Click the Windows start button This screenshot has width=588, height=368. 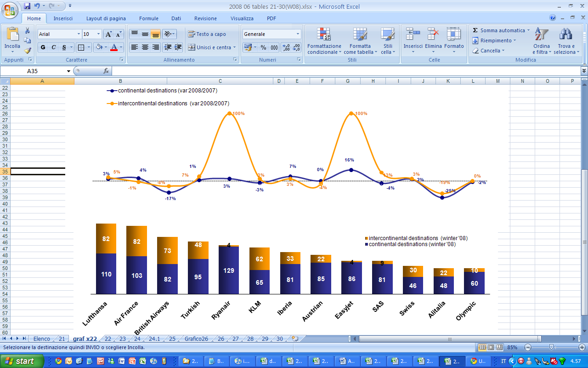point(22,361)
